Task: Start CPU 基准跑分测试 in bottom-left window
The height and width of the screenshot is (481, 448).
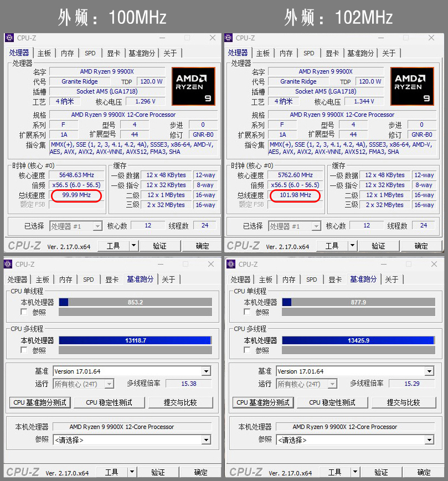Action: click(x=40, y=402)
